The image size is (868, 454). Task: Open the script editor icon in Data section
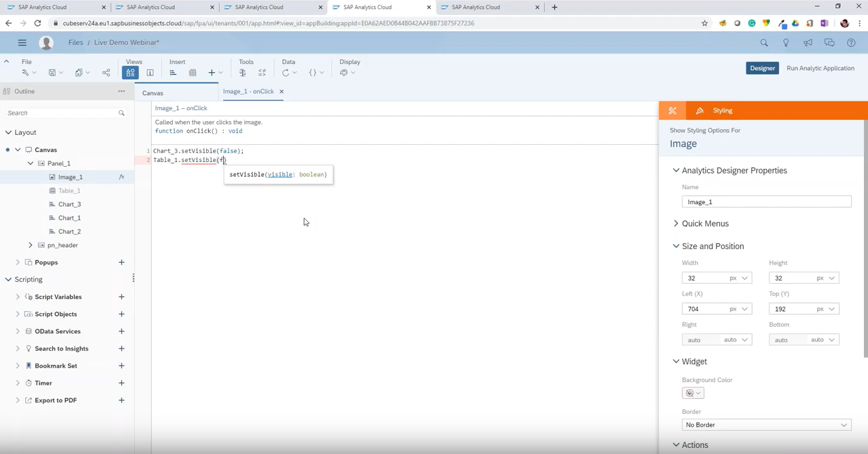click(x=313, y=73)
